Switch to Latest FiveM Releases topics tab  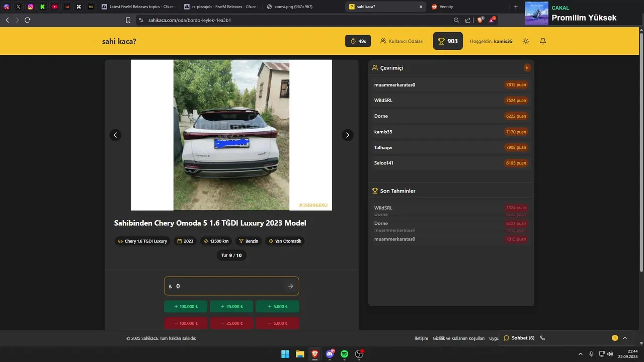pyautogui.click(x=137, y=7)
